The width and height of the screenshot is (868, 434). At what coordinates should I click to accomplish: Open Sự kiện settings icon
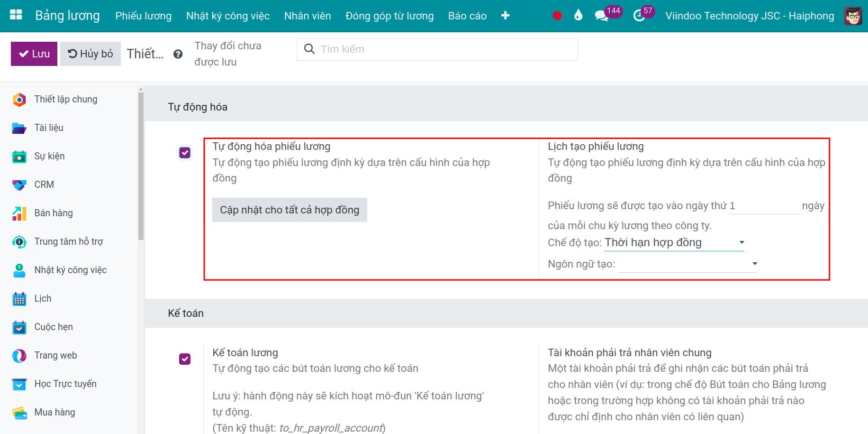[x=19, y=157]
